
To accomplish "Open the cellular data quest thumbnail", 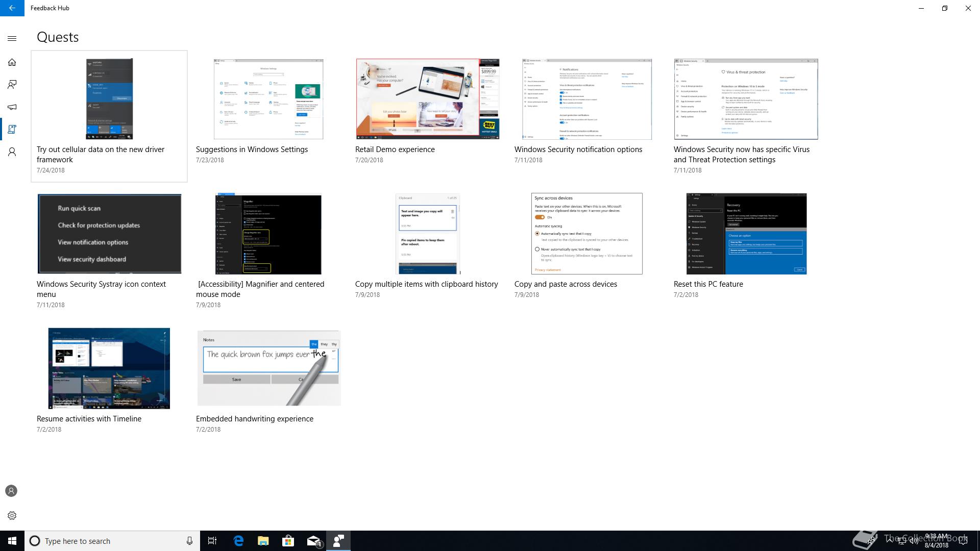I will point(109,98).
